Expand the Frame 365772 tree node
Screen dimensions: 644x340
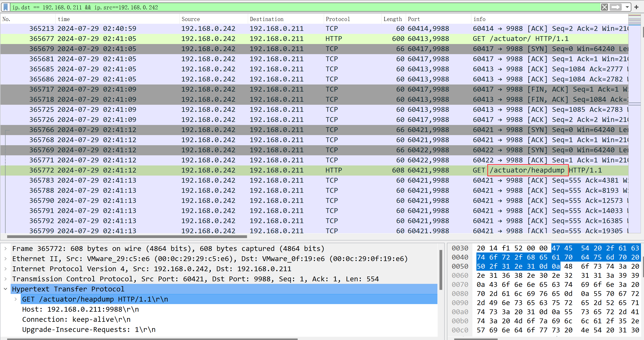6,248
